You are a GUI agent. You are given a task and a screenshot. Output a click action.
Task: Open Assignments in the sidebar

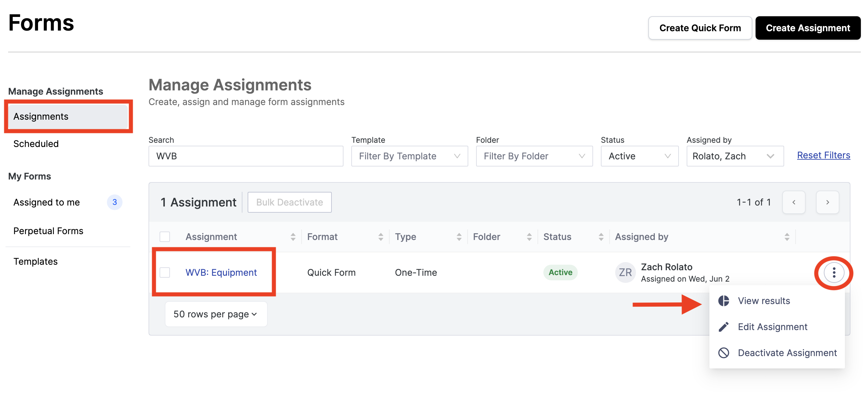coord(68,116)
